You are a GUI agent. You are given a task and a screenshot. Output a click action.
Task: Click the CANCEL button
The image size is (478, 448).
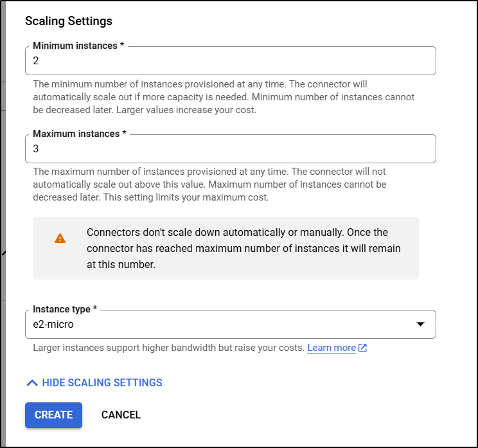tap(121, 415)
